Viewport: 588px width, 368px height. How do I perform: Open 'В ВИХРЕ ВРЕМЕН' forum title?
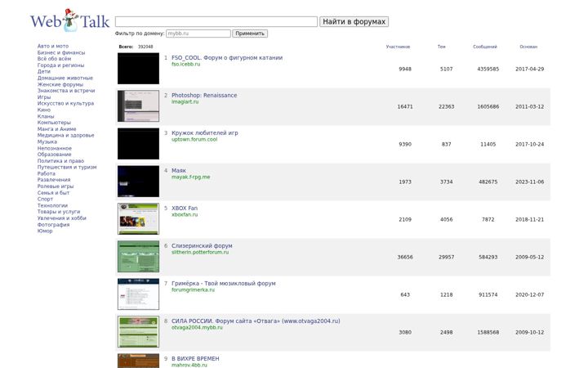pyautogui.click(x=195, y=359)
